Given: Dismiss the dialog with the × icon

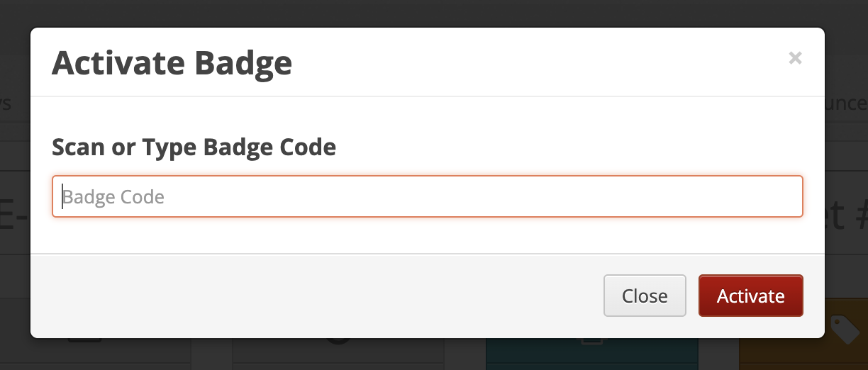Looking at the screenshot, I should tap(795, 58).
